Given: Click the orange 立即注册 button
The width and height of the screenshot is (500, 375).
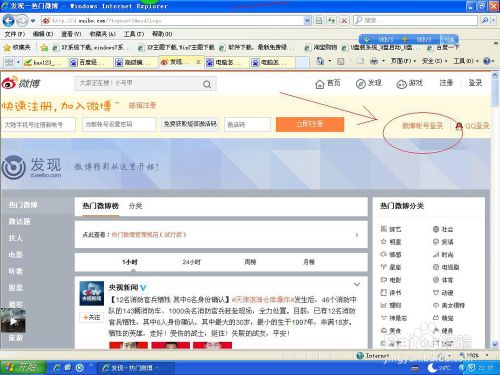Looking at the screenshot, I should pos(310,124).
